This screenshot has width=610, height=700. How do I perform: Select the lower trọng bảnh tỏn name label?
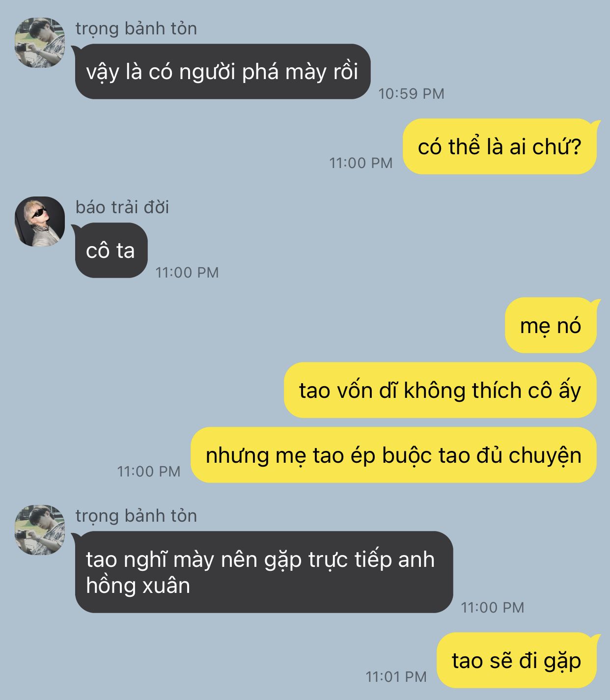[x=136, y=516]
